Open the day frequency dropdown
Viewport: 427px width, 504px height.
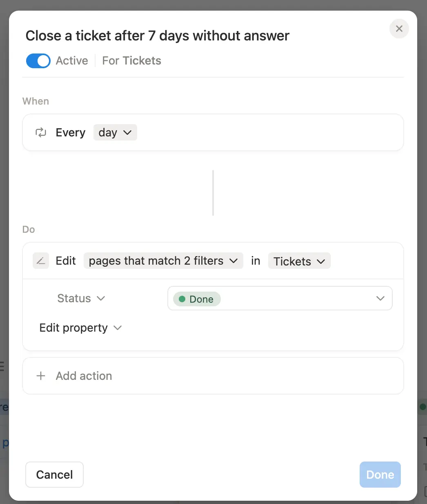tap(115, 132)
